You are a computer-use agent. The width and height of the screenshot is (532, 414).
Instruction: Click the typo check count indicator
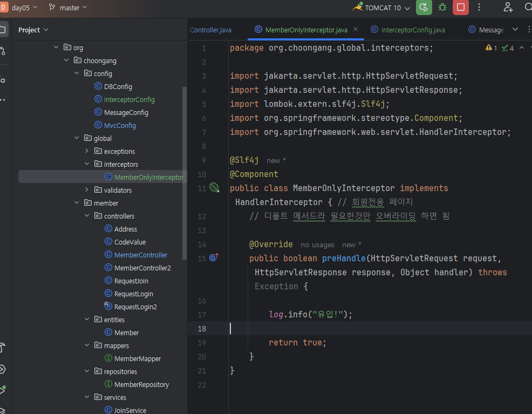tap(508, 48)
